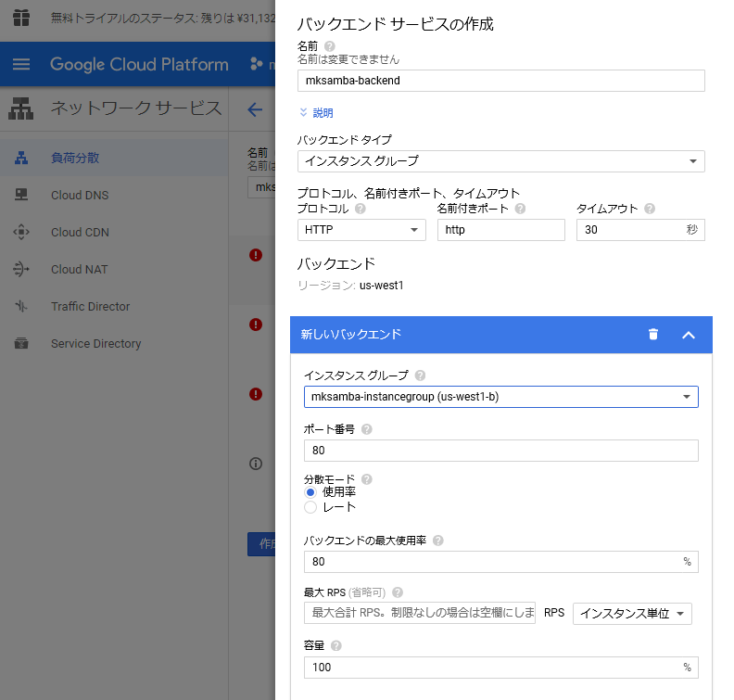
Task: Click the free trial gift icon
Action: [21, 18]
